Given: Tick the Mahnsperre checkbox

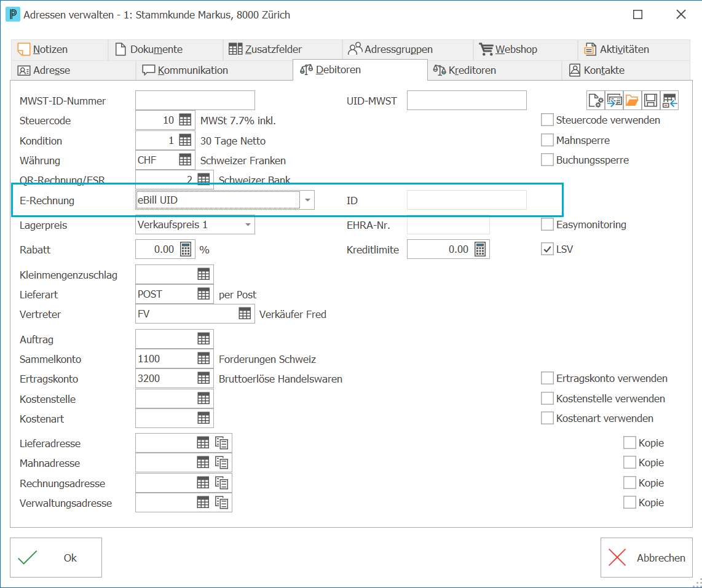Looking at the screenshot, I should click(547, 140).
